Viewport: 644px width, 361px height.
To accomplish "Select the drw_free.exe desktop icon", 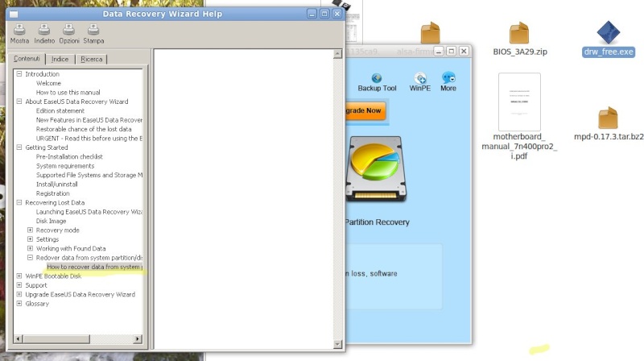I will [609, 39].
